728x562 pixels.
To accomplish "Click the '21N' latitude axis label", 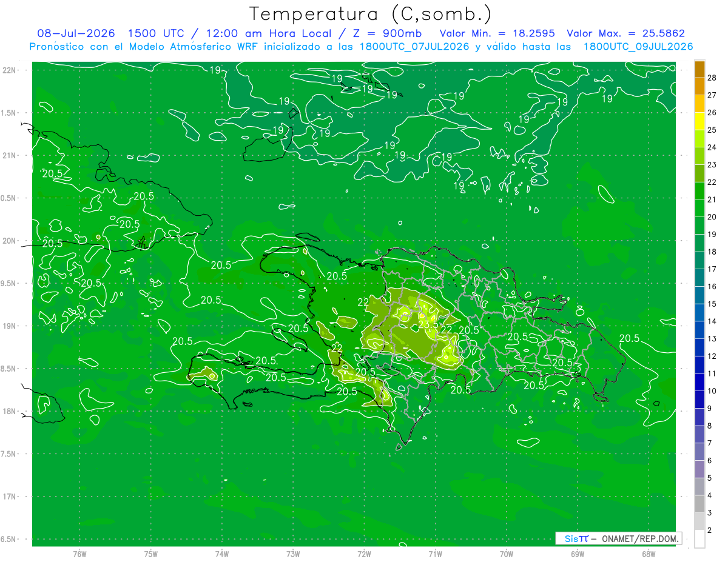I will tap(10, 155).
